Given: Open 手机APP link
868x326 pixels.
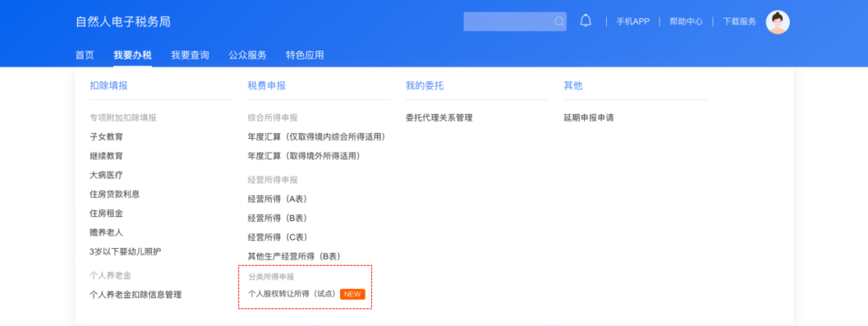Looking at the screenshot, I should [633, 22].
